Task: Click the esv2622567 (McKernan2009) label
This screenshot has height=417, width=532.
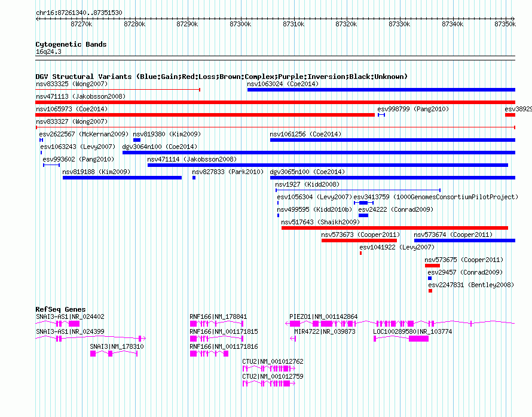Action: (x=84, y=134)
